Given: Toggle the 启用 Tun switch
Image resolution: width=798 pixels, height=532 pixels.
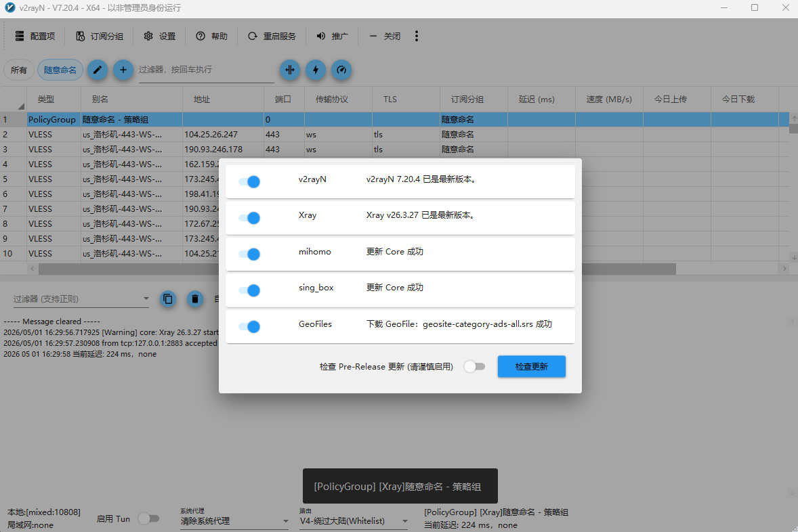Looking at the screenshot, I should pos(148,518).
